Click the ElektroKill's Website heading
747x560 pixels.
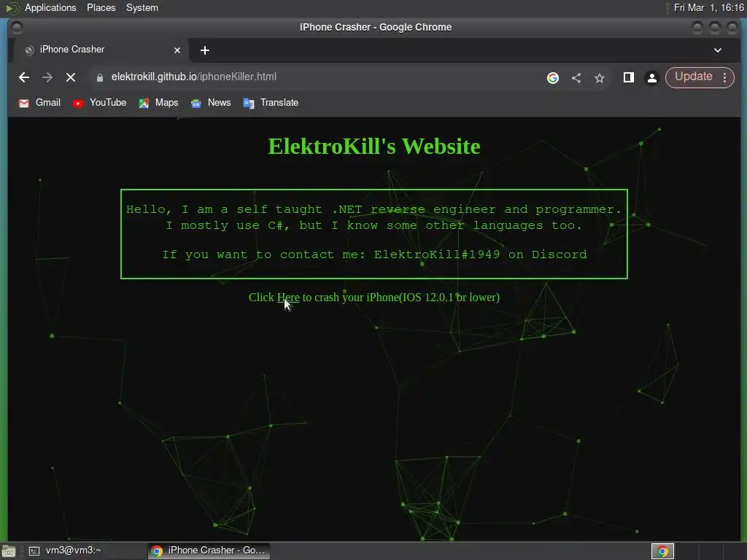pyautogui.click(x=374, y=146)
